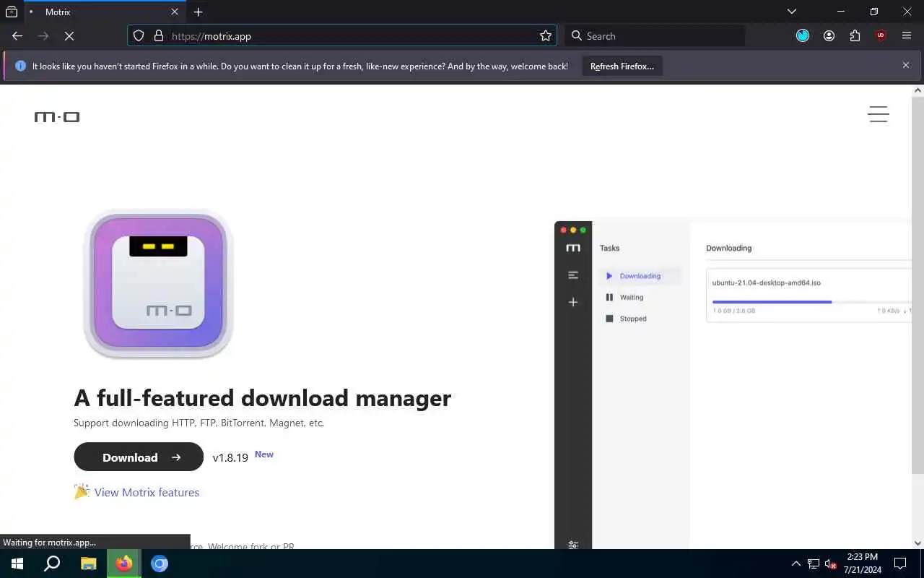Open the Windows Start menu
Viewport: 924px width, 578px height.
pyautogui.click(x=17, y=564)
